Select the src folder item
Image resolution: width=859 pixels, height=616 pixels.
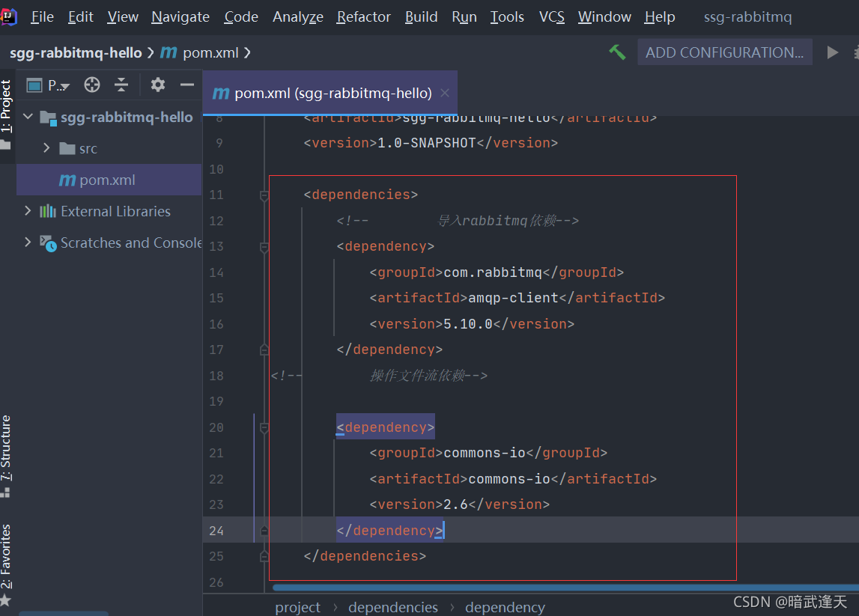tap(88, 148)
